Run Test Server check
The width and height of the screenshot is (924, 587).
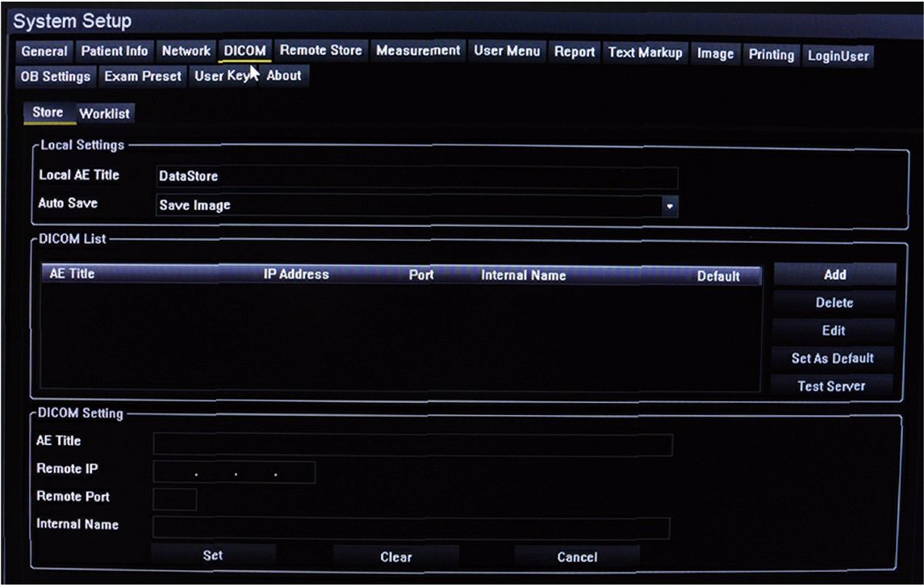(831, 386)
